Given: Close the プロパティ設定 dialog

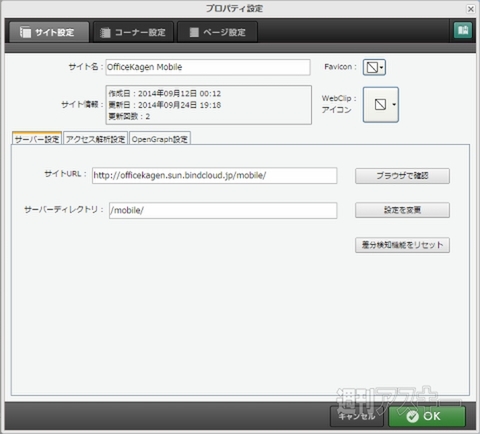Looking at the screenshot, I should pyautogui.click(x=470, y=9).
